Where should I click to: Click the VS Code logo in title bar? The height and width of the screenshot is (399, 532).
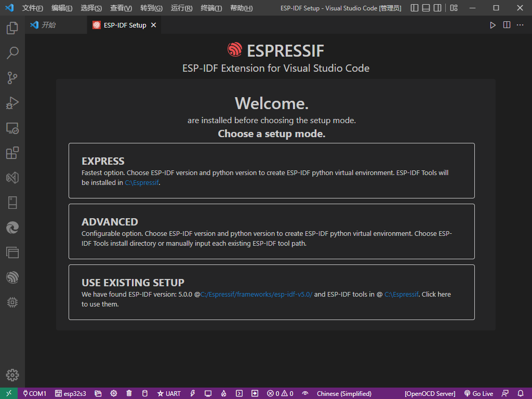pos(9,7)
